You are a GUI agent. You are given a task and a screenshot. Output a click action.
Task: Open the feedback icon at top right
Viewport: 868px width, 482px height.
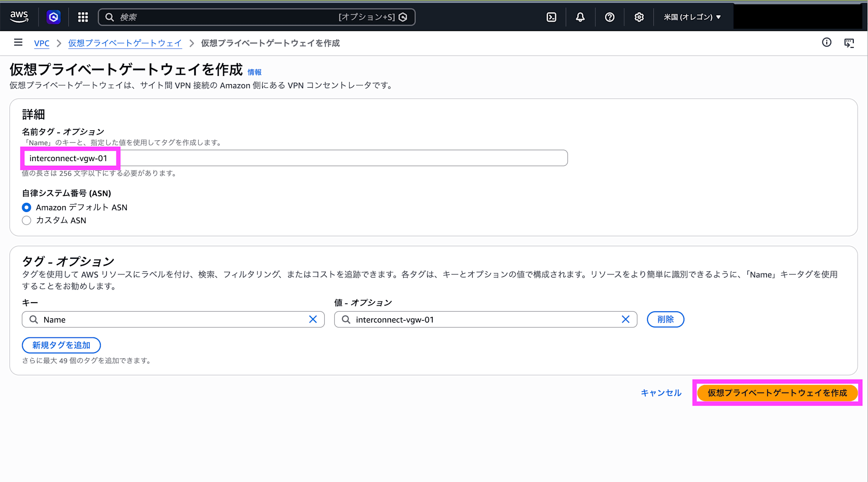click(849, 43)
